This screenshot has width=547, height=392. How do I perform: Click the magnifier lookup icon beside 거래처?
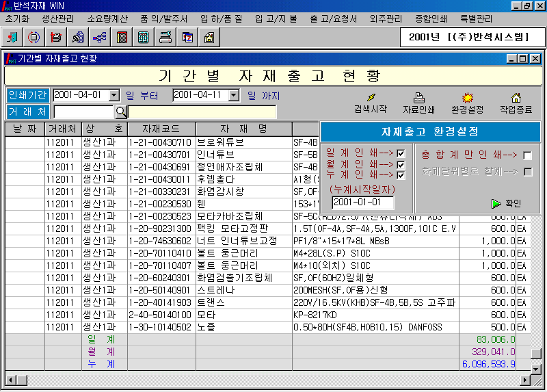120,112
